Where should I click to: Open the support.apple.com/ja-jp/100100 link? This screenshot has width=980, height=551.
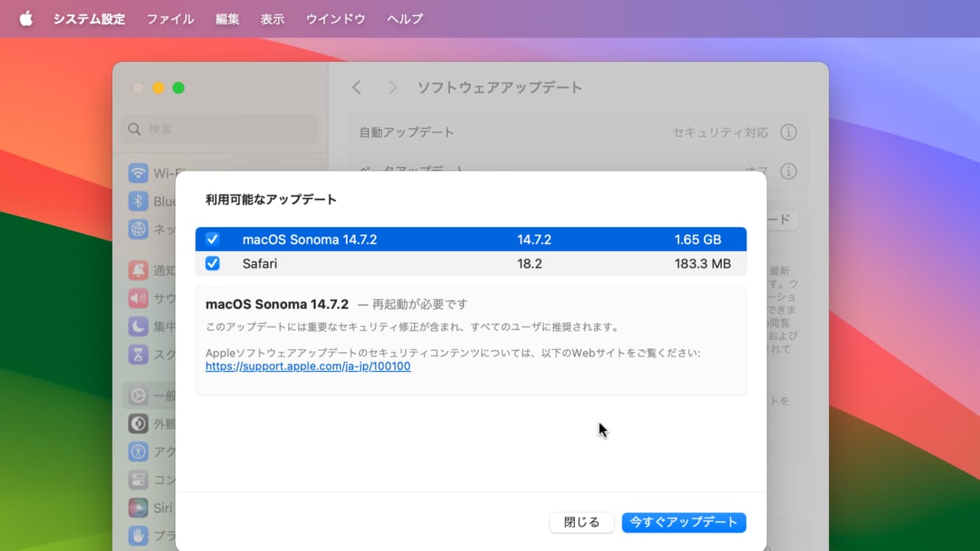coord(308,367)
